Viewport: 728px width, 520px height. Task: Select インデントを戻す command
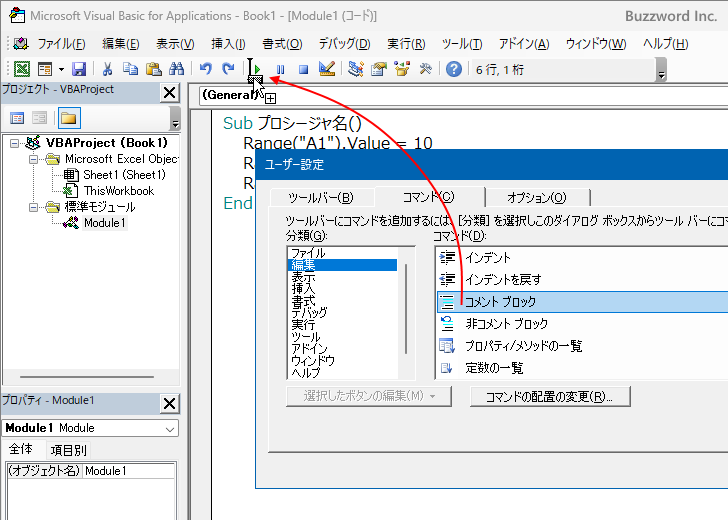tap(582, 280)
